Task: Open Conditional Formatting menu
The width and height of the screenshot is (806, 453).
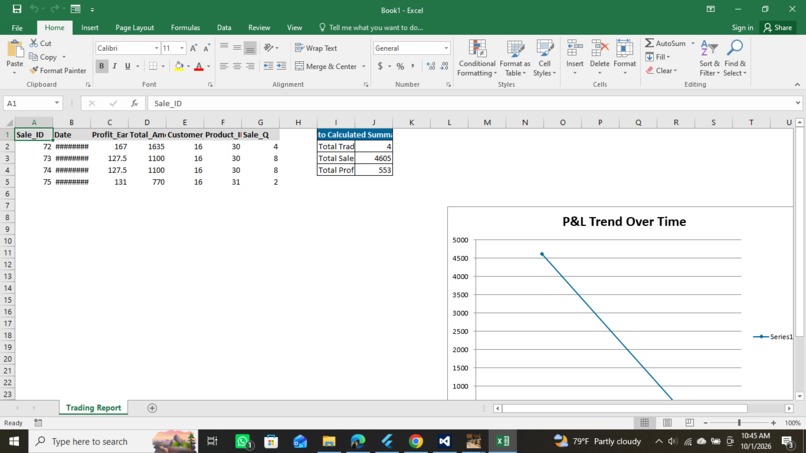Action: 477,58
